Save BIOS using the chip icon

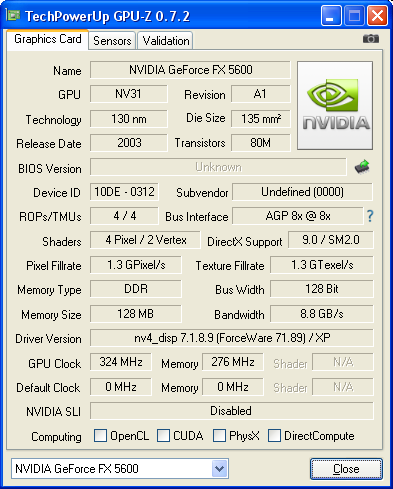pyautogui.click(x=362, y=167)
